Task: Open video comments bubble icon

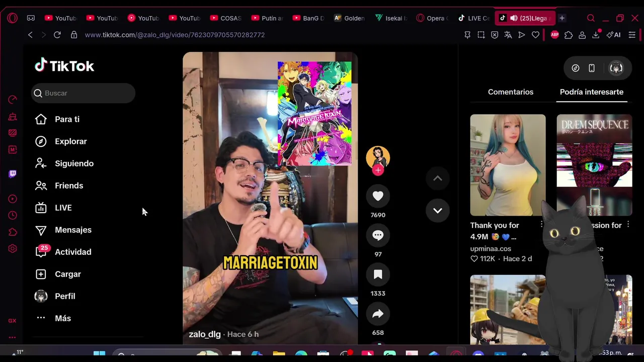Action: [378, 235]
